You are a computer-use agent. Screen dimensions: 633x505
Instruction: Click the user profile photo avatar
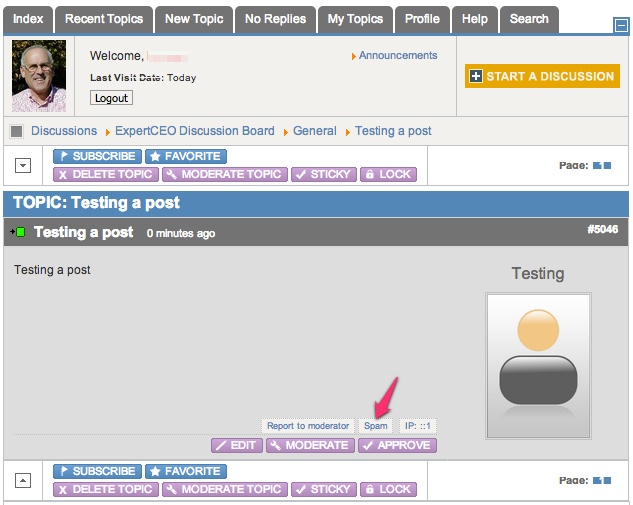[39, 76]
